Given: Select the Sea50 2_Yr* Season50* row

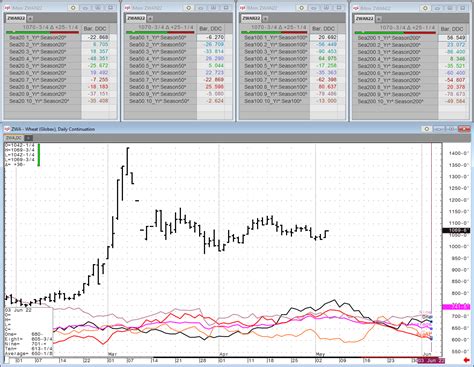Looking at the screenshot, I should click(x=161, y=44).
